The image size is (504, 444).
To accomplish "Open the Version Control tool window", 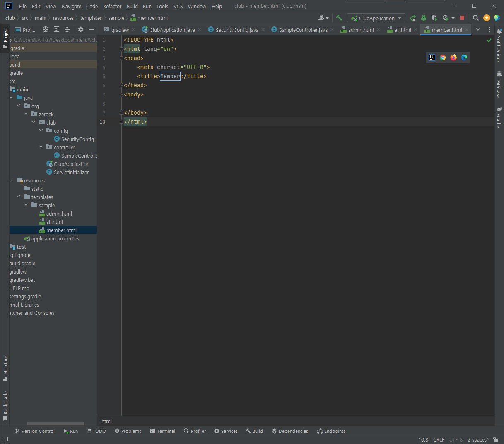I will pos(35,431).
